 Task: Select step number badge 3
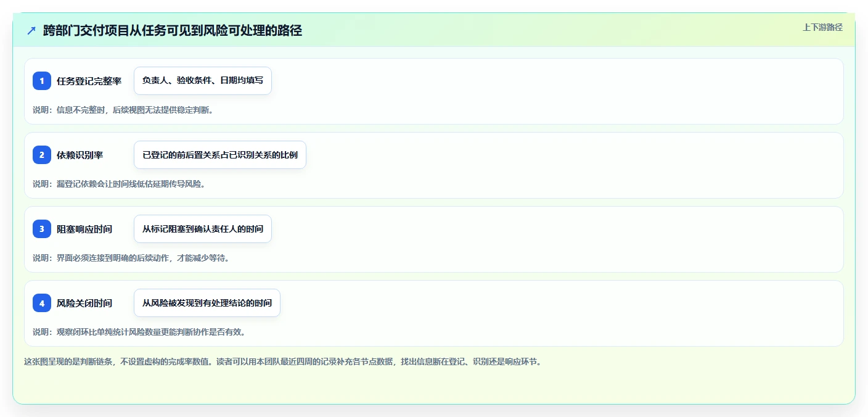tap(42, 229)
